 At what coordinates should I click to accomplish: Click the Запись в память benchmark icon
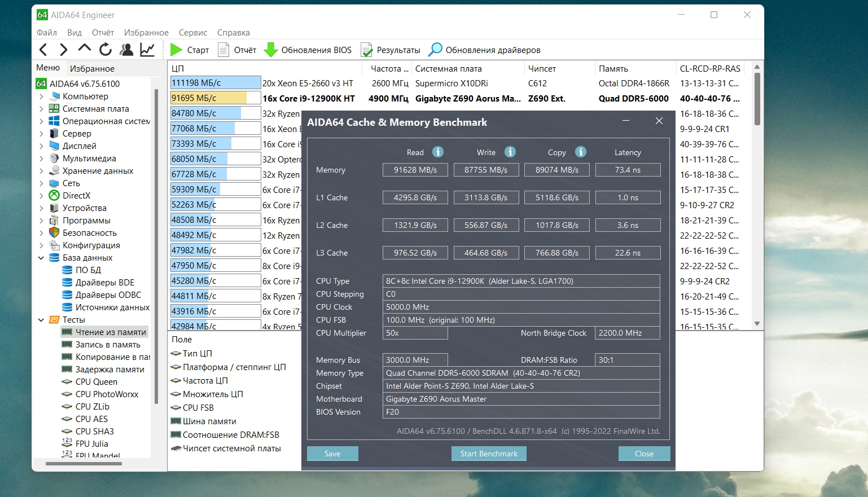[67, 344]
